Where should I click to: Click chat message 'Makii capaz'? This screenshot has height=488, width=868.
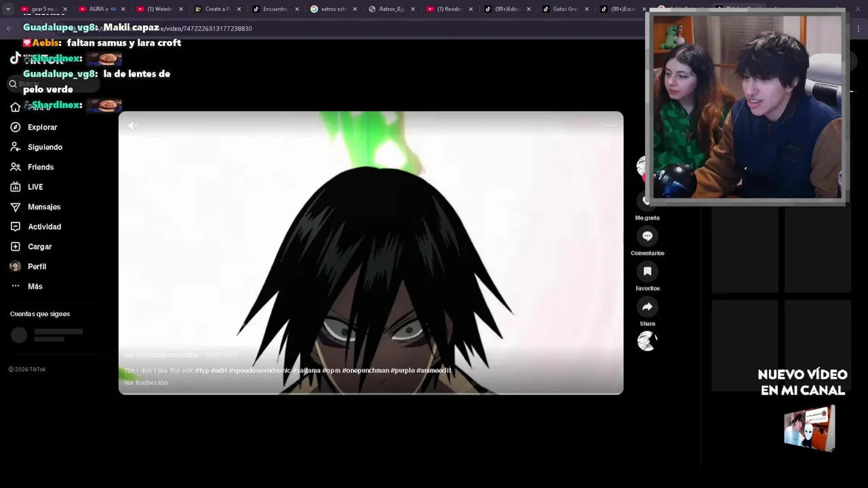pos(131,28)
